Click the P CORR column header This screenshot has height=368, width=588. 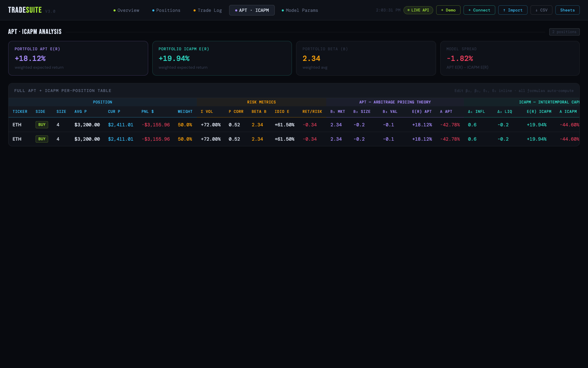[x=236, y=112]
